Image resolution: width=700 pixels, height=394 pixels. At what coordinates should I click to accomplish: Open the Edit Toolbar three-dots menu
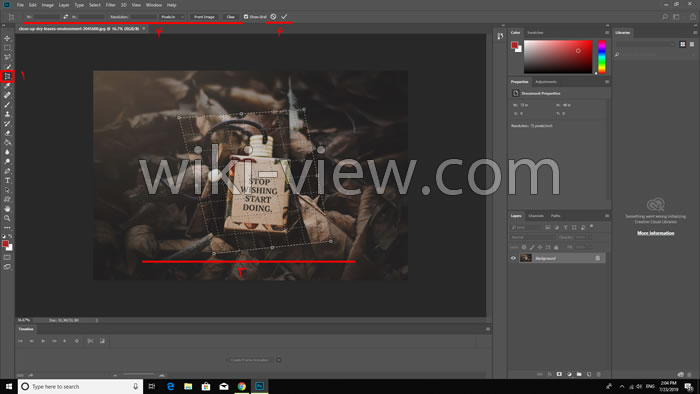pyautogui.click(x=7, y=228)
